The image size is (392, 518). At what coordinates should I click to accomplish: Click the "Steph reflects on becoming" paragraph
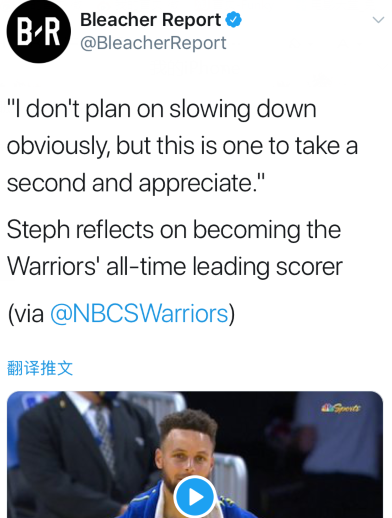[x=174, y=230]
